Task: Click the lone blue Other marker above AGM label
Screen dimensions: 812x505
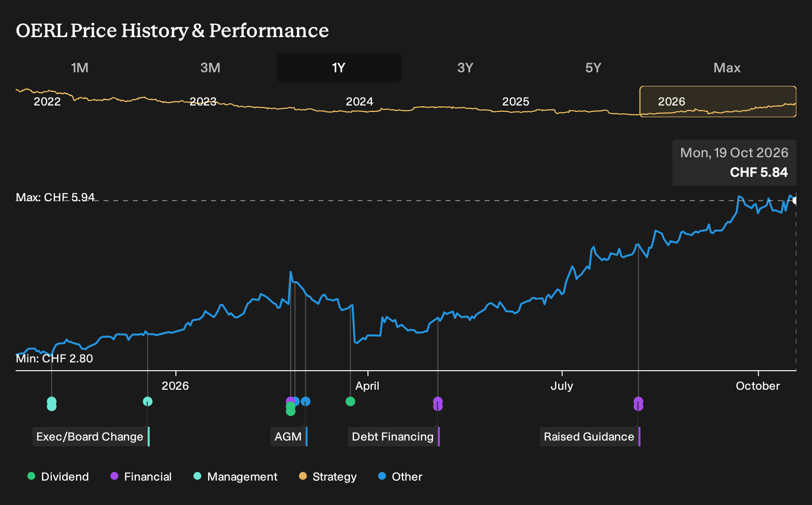Action: [x=306, y=401]
